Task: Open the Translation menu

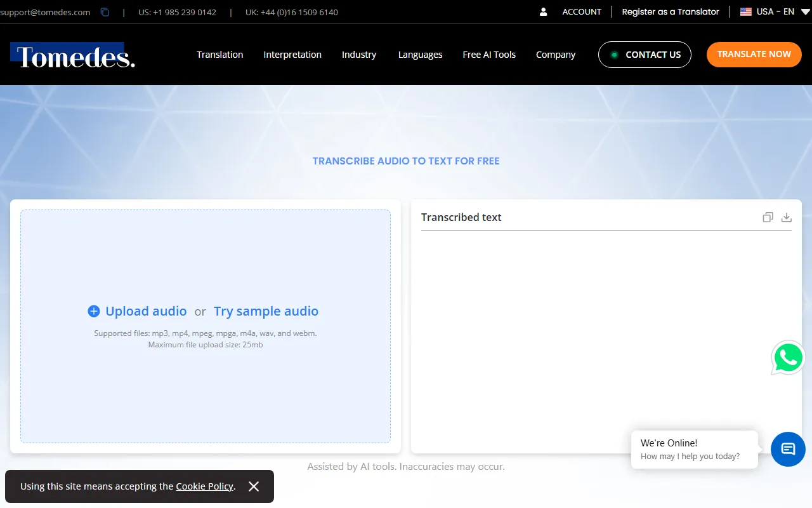Action: [219, 55]
